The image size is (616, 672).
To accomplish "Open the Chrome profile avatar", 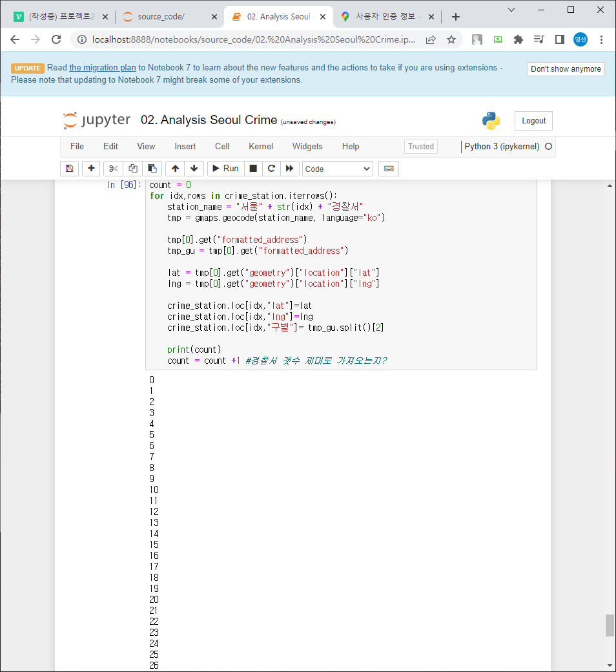I will tap(580, 39).
